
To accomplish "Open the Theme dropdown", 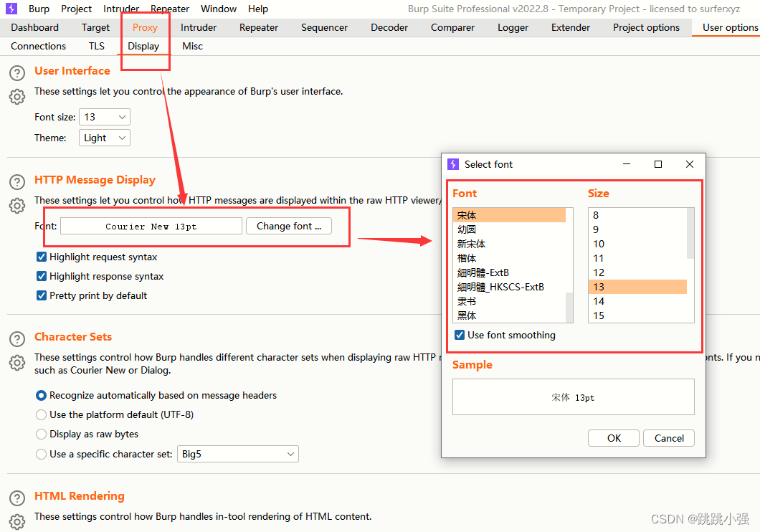I will coord(105,138).
